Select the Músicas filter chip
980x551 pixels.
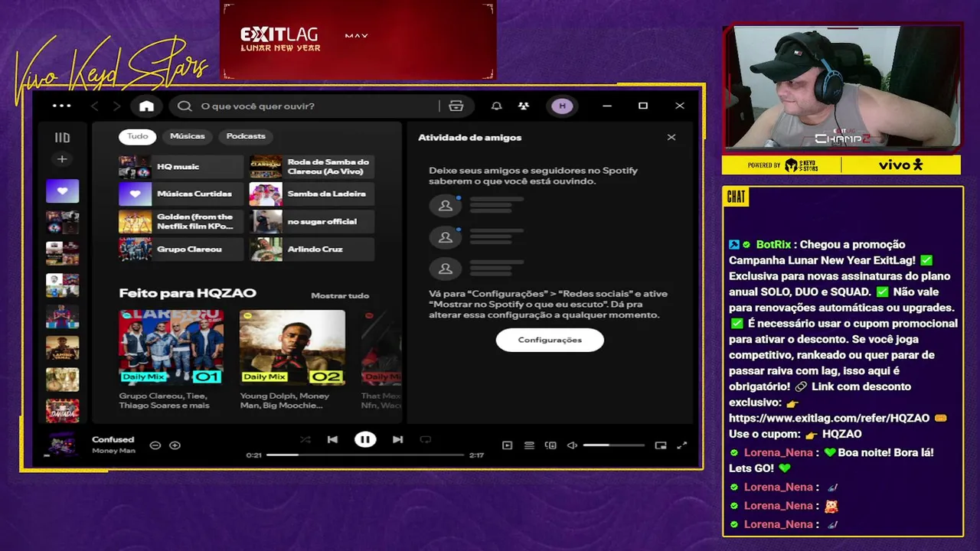click(188, 136)
